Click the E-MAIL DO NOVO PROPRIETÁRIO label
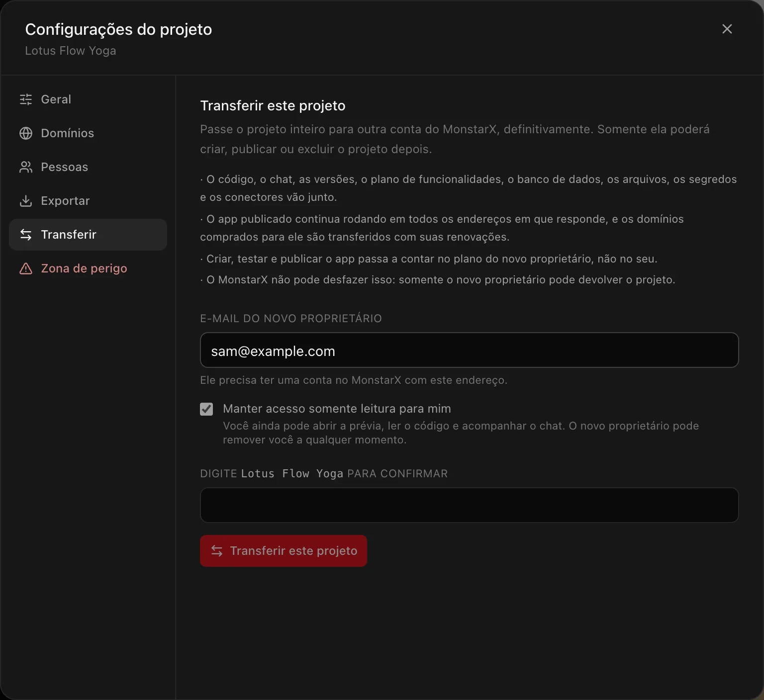The height and width of the screenshot is (700, 764). coord(291,319)
